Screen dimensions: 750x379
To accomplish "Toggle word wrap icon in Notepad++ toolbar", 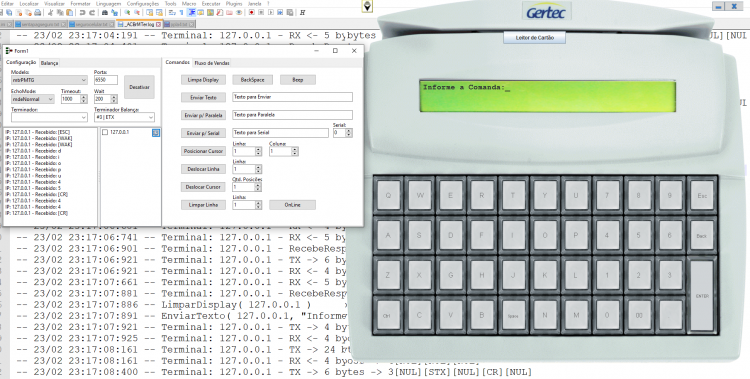I will 172,12.
